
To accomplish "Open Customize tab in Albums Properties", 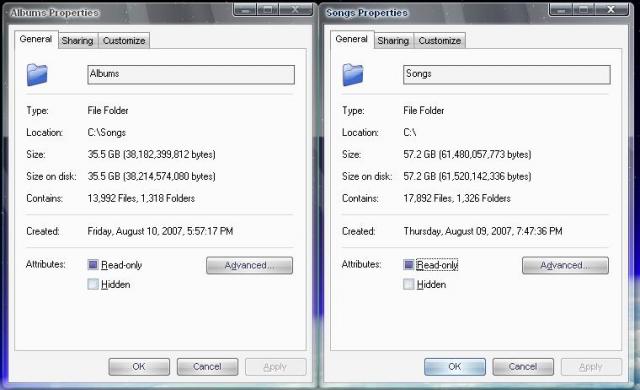I will [124, 41].
